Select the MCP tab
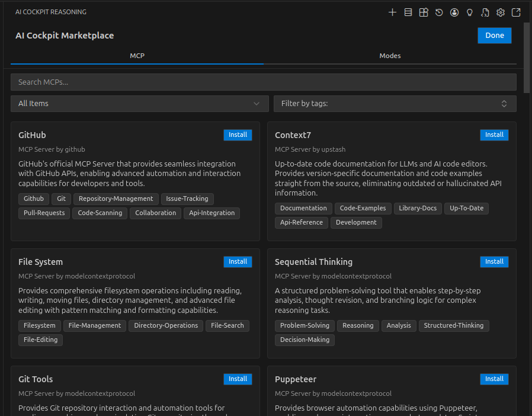 coord(137,56)
